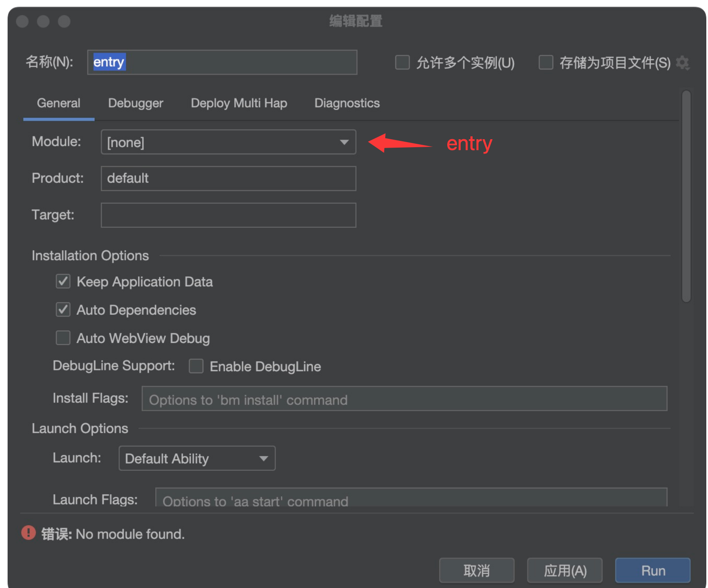Click the Launch Options heading
This screenshot has width=708, height=588.
point(80,429)
